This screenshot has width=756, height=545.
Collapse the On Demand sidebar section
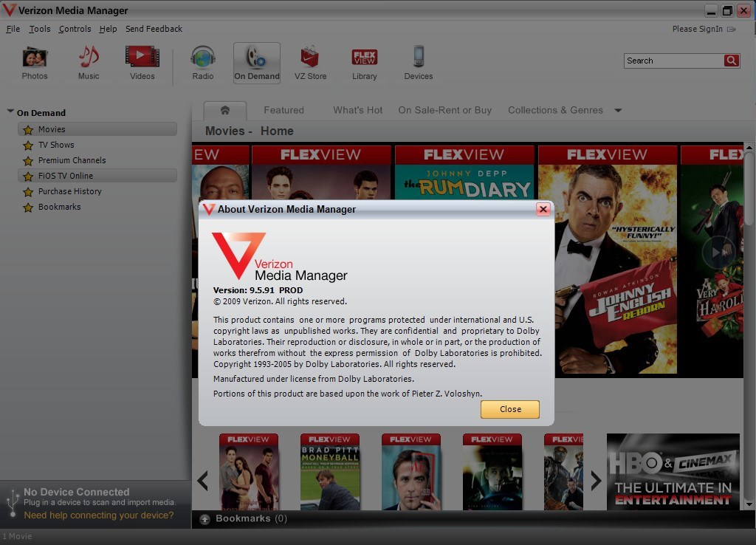9,112
